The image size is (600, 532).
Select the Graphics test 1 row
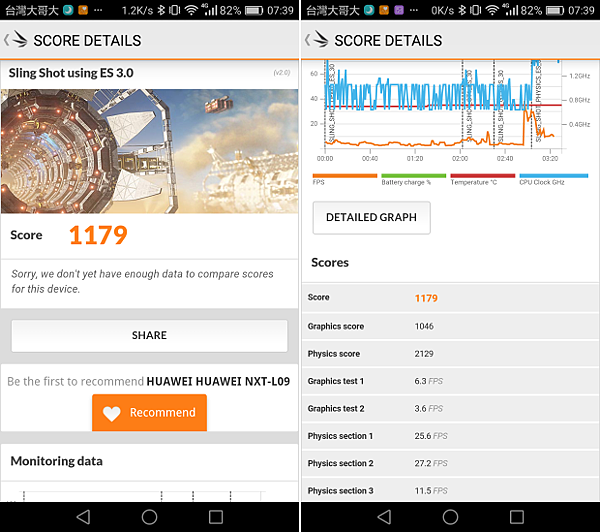450,381
